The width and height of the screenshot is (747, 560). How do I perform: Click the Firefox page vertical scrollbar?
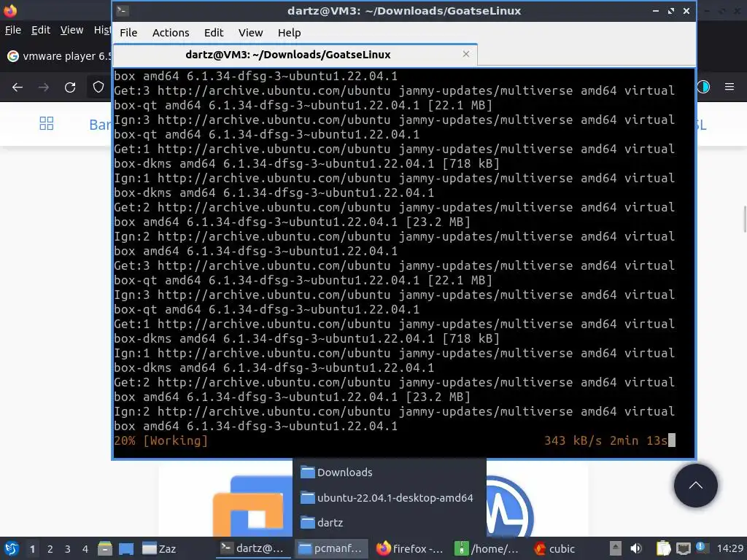[744, 218]
